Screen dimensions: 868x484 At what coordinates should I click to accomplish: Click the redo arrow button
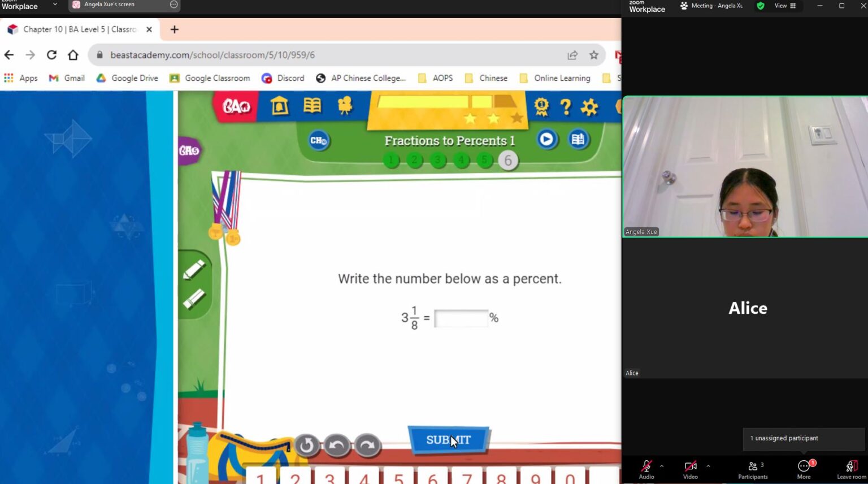click(367, 446)
